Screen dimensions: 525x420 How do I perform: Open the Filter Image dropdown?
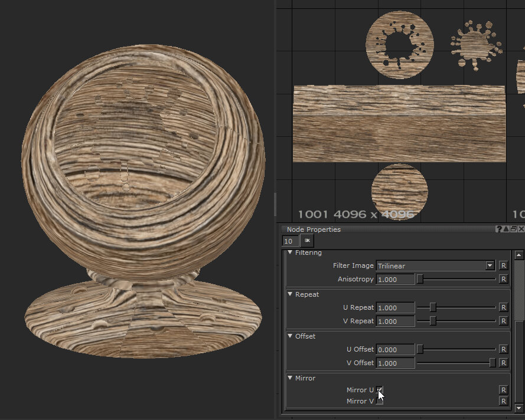coord(490,266)
